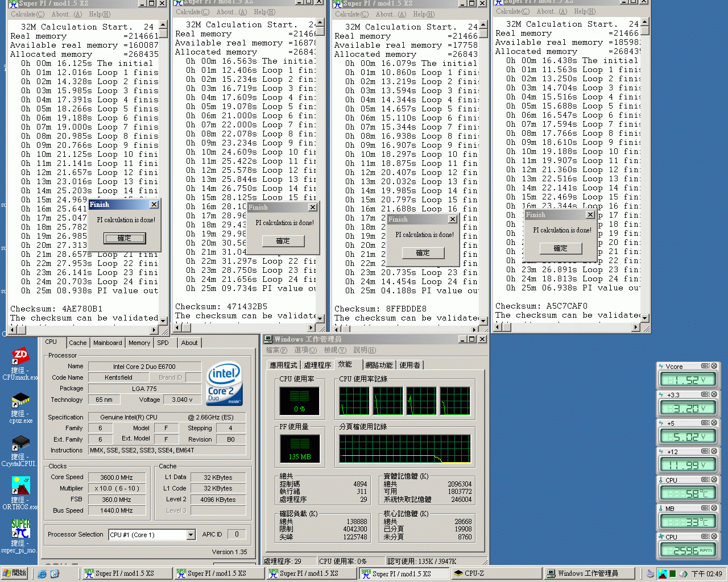The height and width of the screenshot is (582, 728).
Task: Click the FSB value 1440.0 MHz Bus Speed
Action: pyautogui.click(x=117, y=510)
